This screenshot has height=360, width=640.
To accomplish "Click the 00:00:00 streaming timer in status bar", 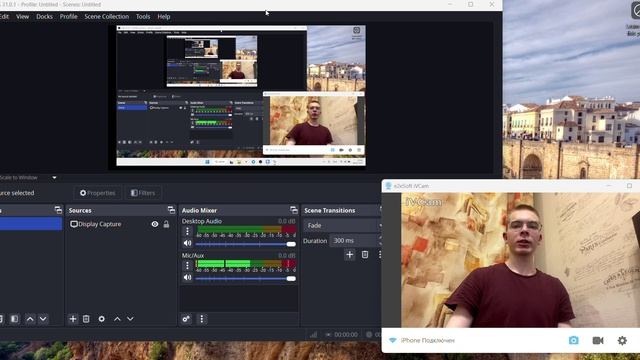I will click(346, 334).
